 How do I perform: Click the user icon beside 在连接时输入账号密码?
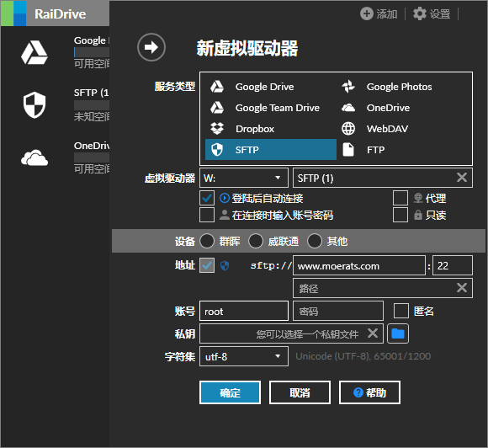(225, 215)
